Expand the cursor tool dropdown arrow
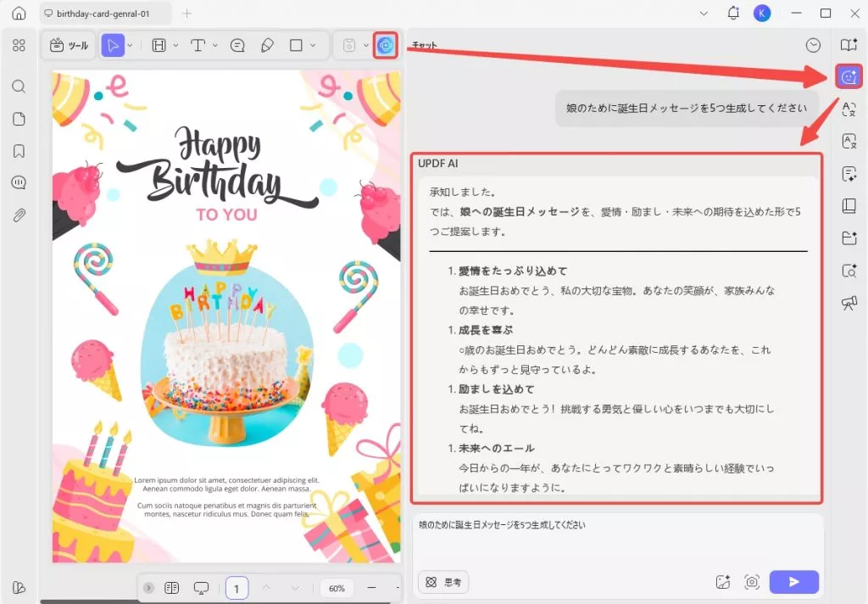The image size is (868, 604). click(x=130, y=46)
